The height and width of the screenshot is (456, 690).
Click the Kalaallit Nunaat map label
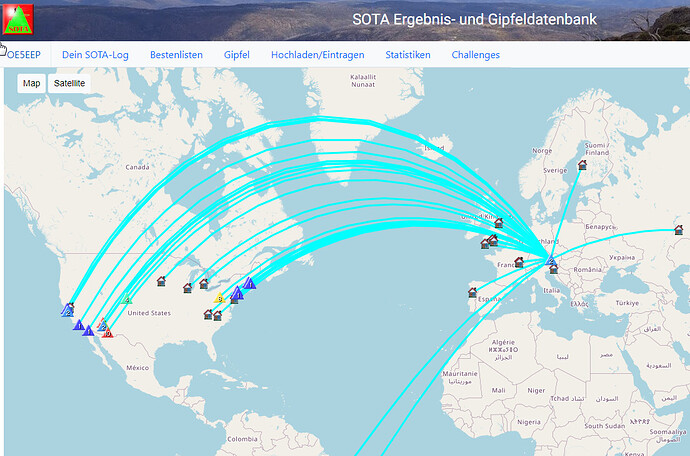click(363, 81)
